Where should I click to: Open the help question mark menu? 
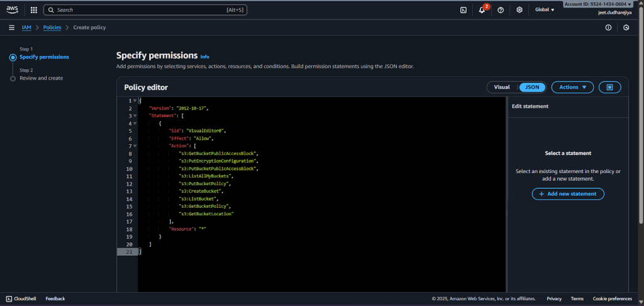(x=500, y=10)
